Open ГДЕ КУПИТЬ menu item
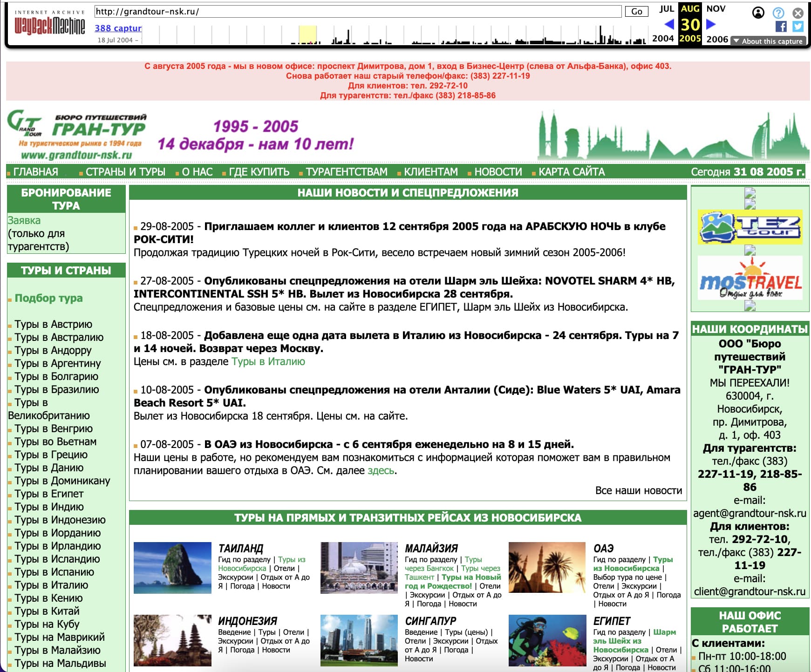 259,172
